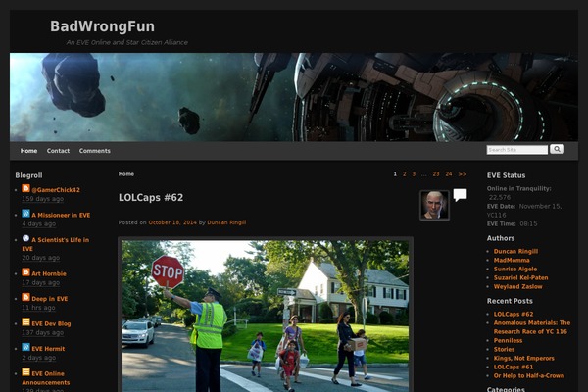Click the A Missioneer in EVE WordPress icon
588x392 pixels.
(25, 214)
